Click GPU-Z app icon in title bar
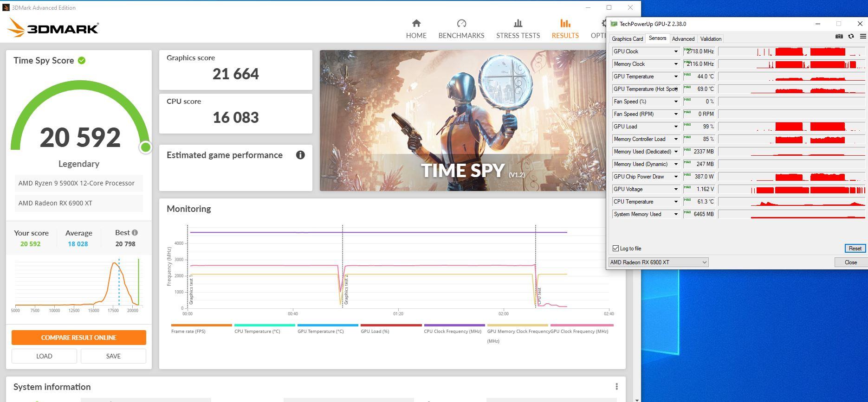 pyautogui.click(x=614, y=24)
